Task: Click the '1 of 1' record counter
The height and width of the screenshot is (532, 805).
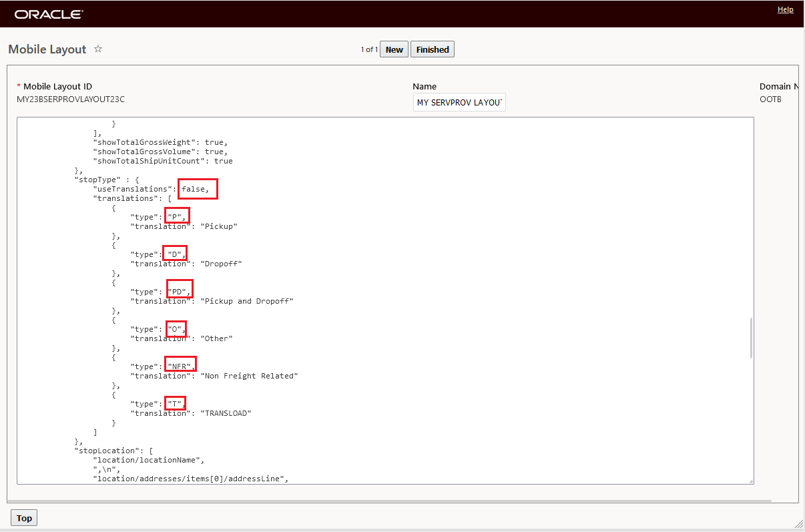Action: click(369, 49)
